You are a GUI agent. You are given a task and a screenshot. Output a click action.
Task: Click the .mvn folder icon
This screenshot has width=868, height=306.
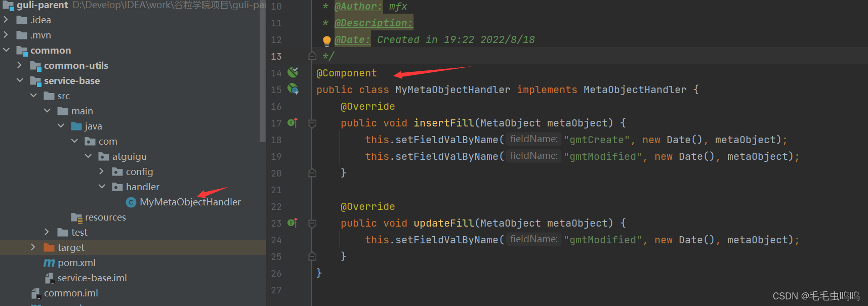click(22, 35)
